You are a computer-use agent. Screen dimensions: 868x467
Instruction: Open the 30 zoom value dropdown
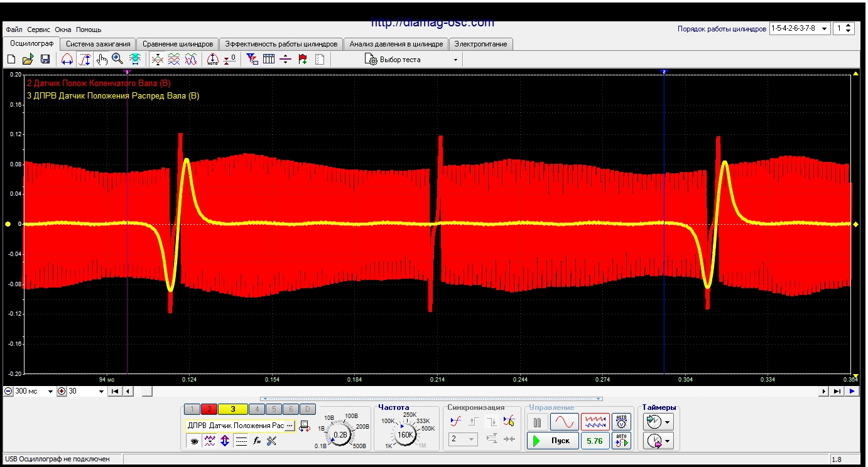point(101,391)
